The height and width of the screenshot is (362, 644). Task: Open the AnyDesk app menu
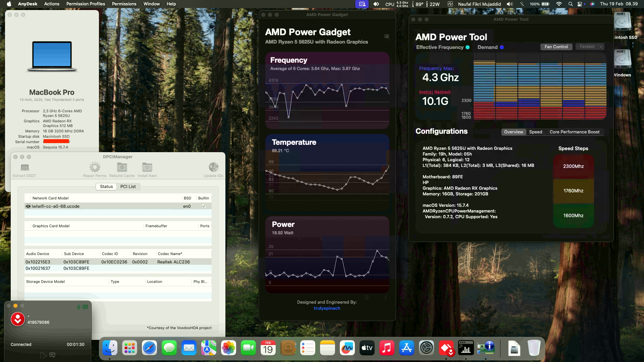click(28, 4)
